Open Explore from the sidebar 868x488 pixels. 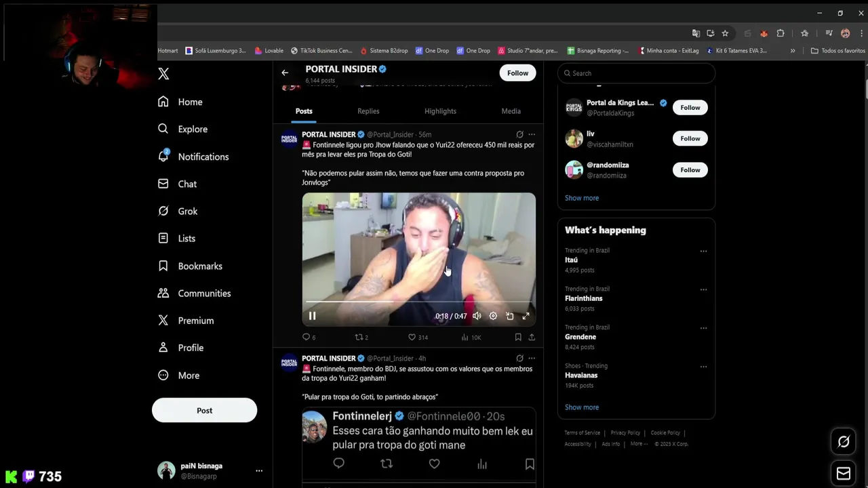coord(182,129)
